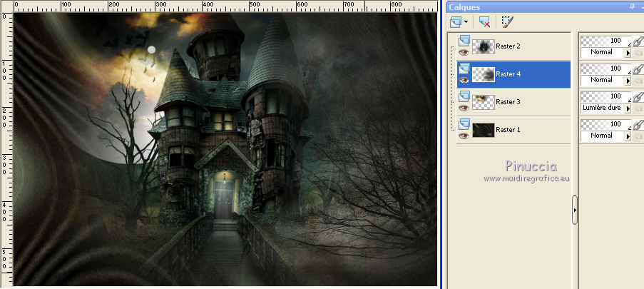Select the Raster 3 layer thumbnail
This screenshot has height=289, width=644.
click(484, 102)
